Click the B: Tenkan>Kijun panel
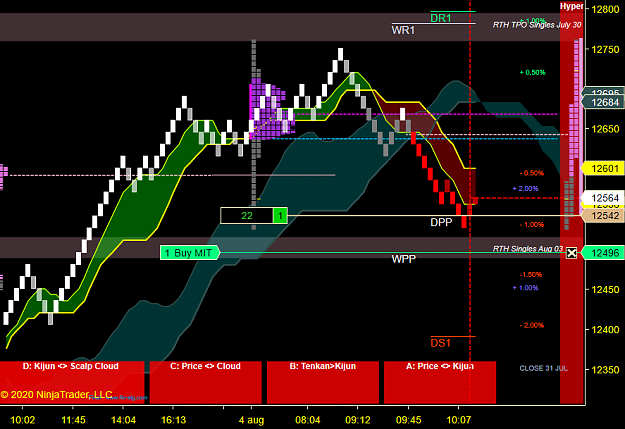The height and width of the screenshot is (429, 625). tap(323, 382)
